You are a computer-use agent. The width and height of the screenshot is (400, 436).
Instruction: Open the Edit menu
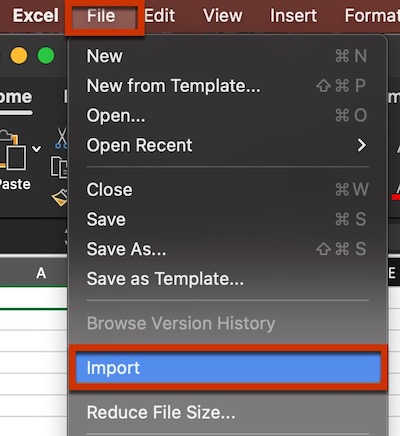(160, 16)
